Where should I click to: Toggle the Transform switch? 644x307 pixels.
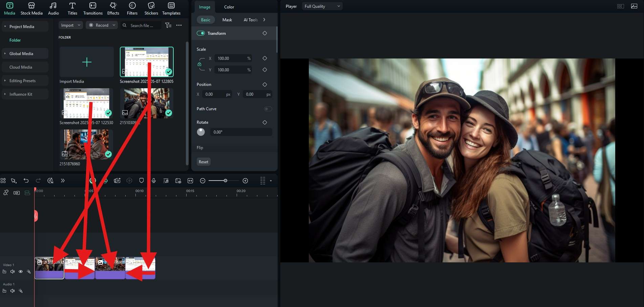coord(201,33)
